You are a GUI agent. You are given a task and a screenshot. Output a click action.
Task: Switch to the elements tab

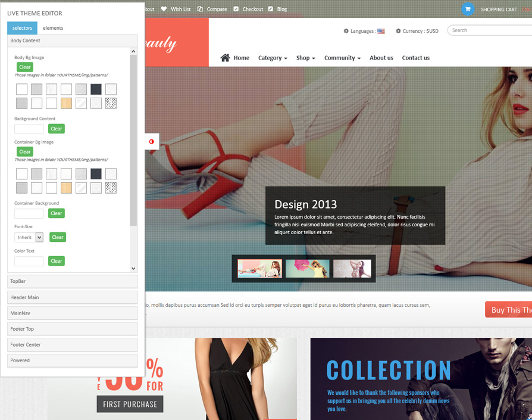pos(53,28)
